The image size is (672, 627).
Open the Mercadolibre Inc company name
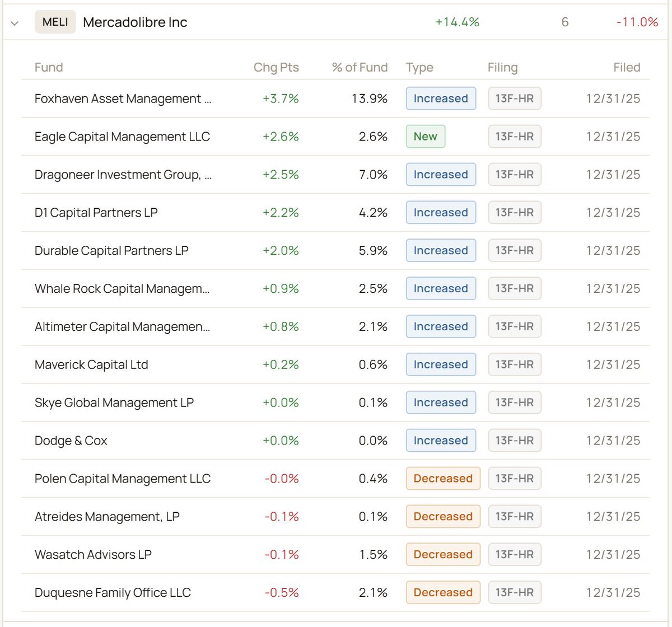(x=135, y=22)
